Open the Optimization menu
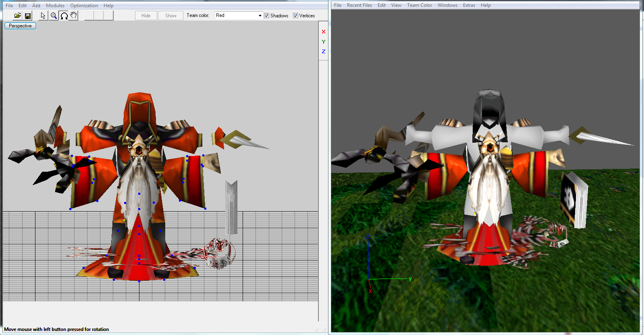The image size is (644, 335). click(84, 6)
